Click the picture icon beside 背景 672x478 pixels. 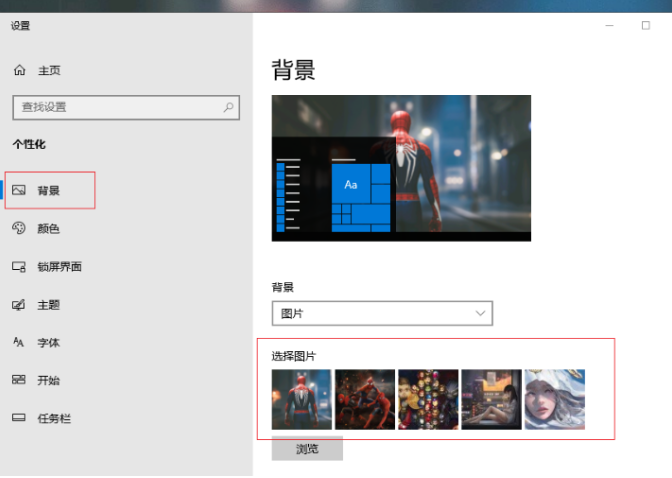pyautogui.click(x=19, y=190)
